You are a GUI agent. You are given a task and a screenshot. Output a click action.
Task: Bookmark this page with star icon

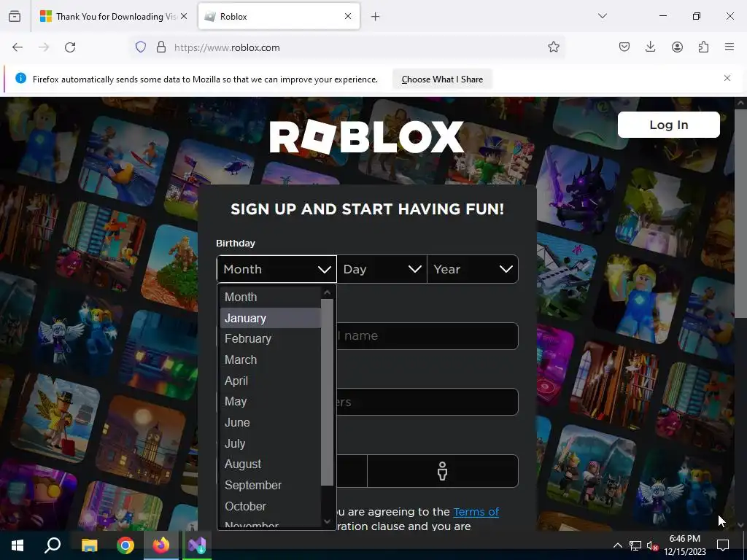553,47
